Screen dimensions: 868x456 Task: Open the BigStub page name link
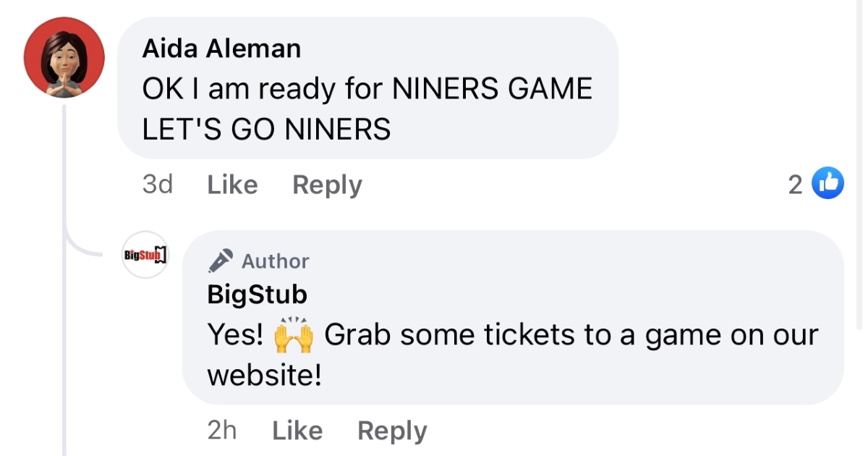coord(257,295)
